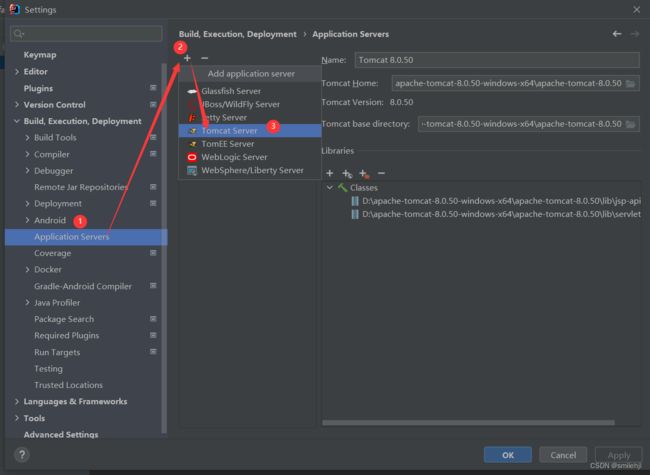Screen dimensions: 650x475
Task: Click the Classes hammer icon
Action: point(342,188)
